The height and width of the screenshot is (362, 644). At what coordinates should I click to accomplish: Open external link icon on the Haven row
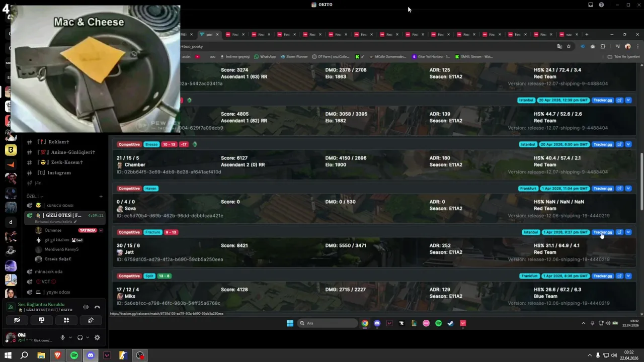[x=620, y=189]
